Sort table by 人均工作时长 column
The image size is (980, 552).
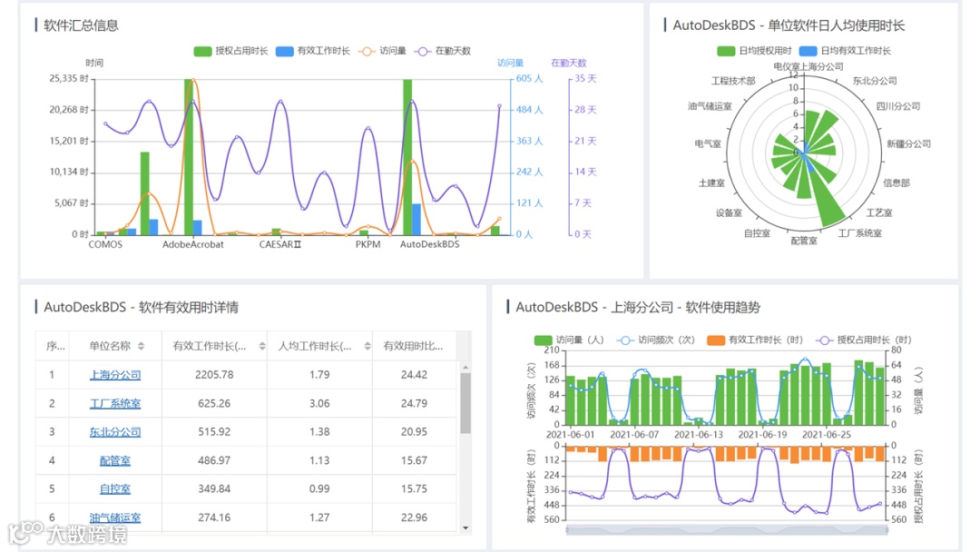[x=367, y=346]
